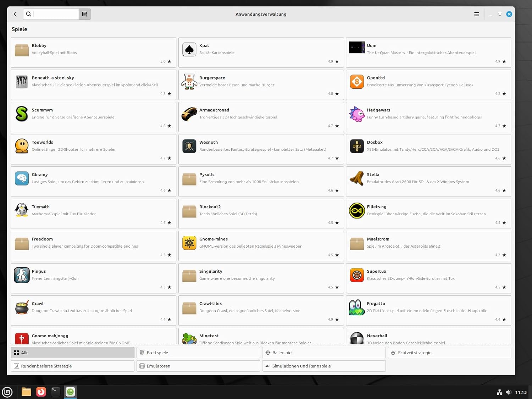Open the Maelstrom app entry
The height and width of the screenshot is (399, 532).
[428, 246]
